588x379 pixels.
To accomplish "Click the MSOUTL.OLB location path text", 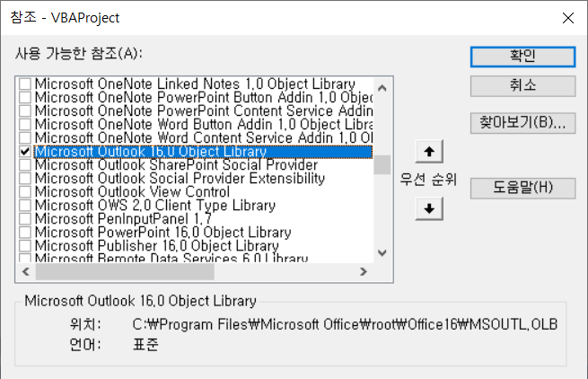I will 345,324.
